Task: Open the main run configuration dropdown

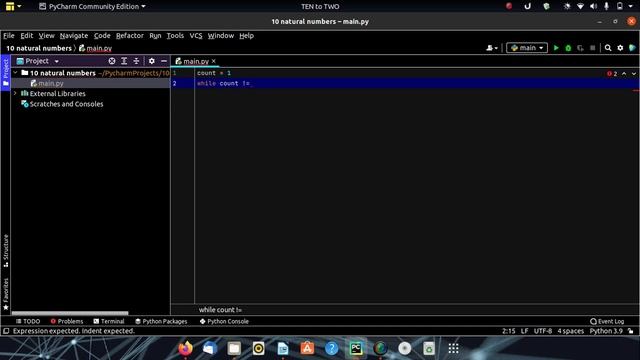Action: coord(527,48)
